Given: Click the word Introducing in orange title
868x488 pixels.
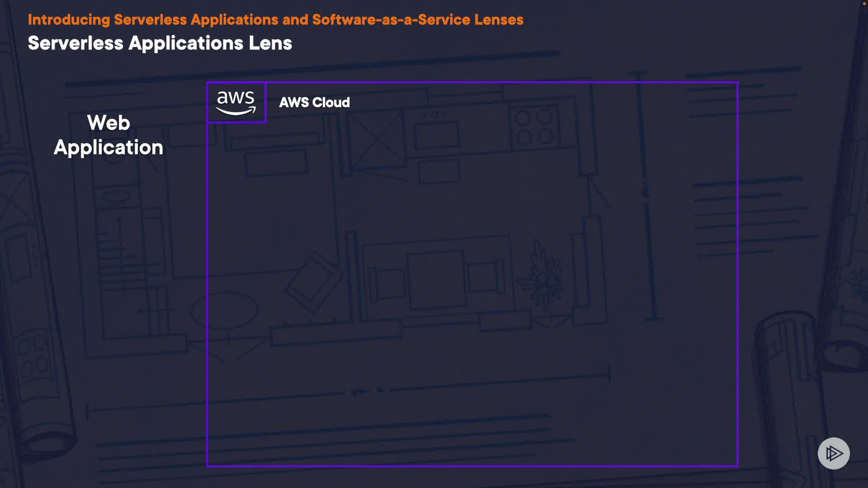Looking at the screenshot, I should (x=69, y=20).
